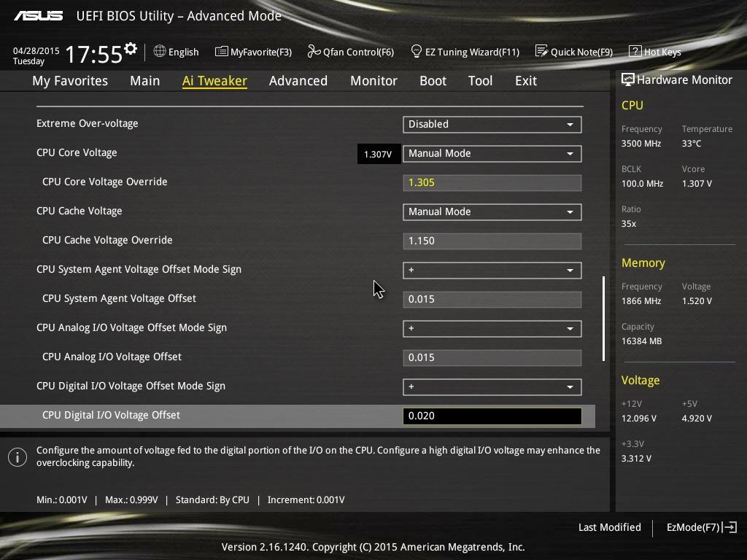Go to the Advanced tab

[298, 80]
